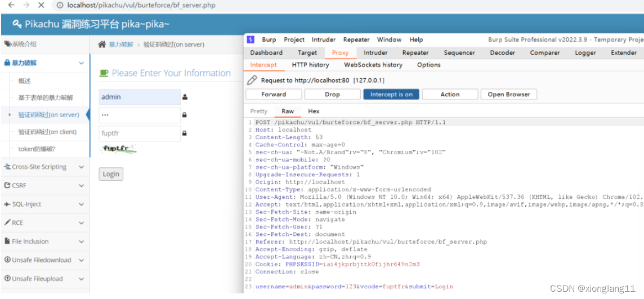Open the Repeater menu in menu bar
The width and height of the screenshot is (644, 299).
[356, 40]
